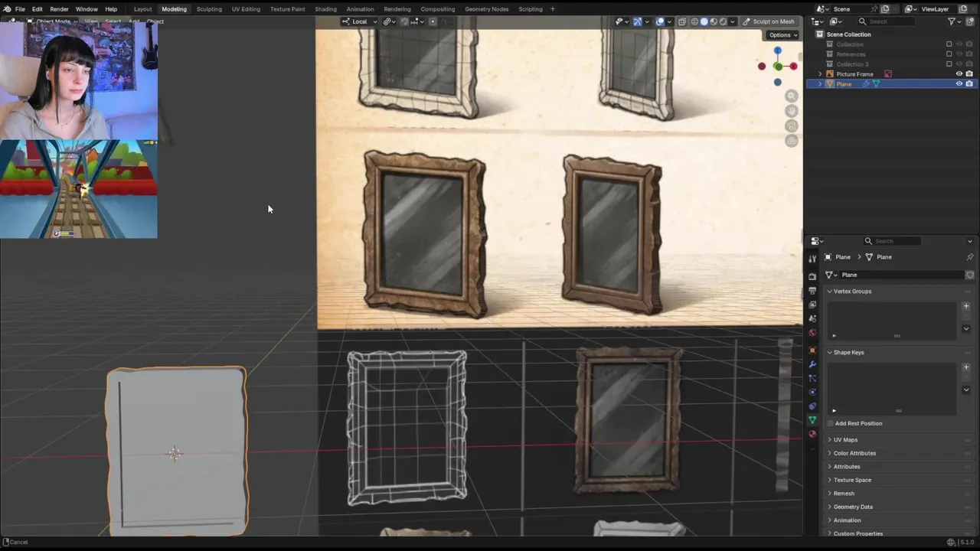Open the Geometry Nodes workspace tab
The image size is (980, 551).
[487, 9]
